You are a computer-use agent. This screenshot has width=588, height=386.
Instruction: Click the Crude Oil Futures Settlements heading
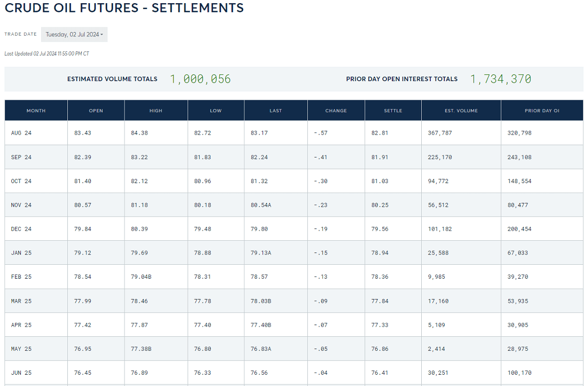tap(124, 8)
